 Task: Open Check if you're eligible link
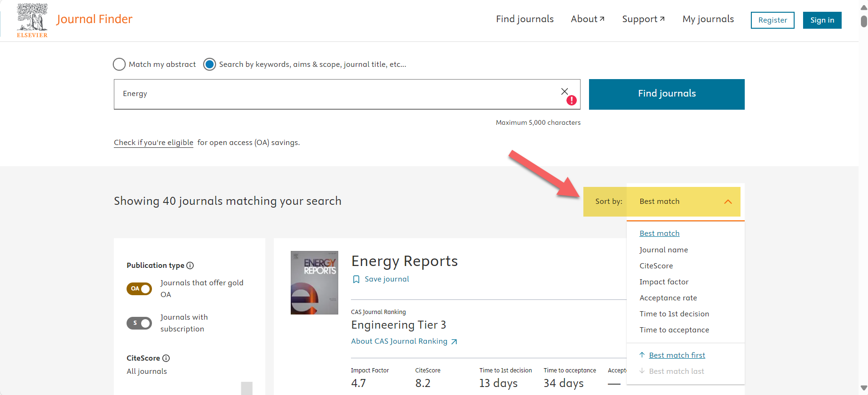[153, 143]
